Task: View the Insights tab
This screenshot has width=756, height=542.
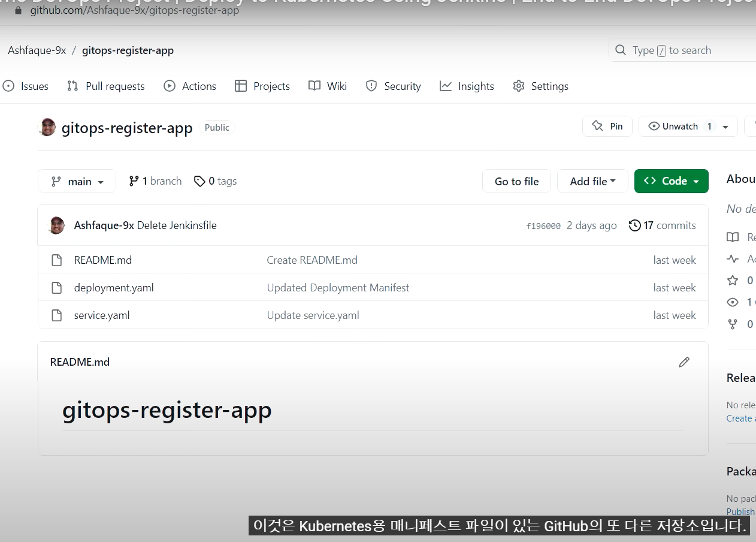Action: [x=467, y=86]
